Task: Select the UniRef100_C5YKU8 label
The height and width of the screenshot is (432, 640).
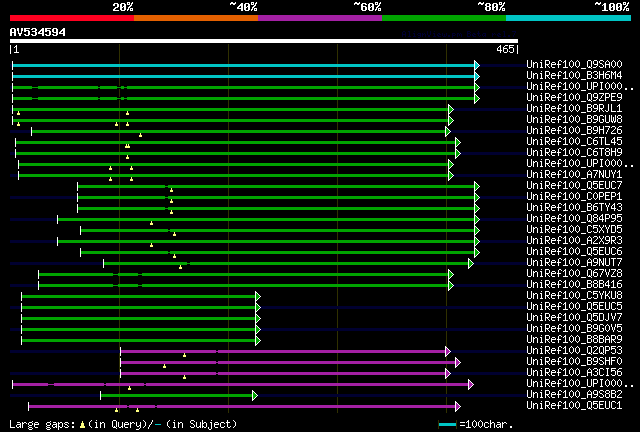Action: [x=574, y=296]
